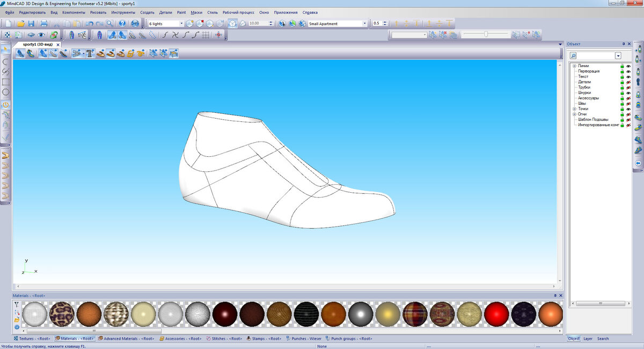644x349 pixels.
Task: Expand the Огни tree node
Action: pyautogui.click(x=574, y=114)
